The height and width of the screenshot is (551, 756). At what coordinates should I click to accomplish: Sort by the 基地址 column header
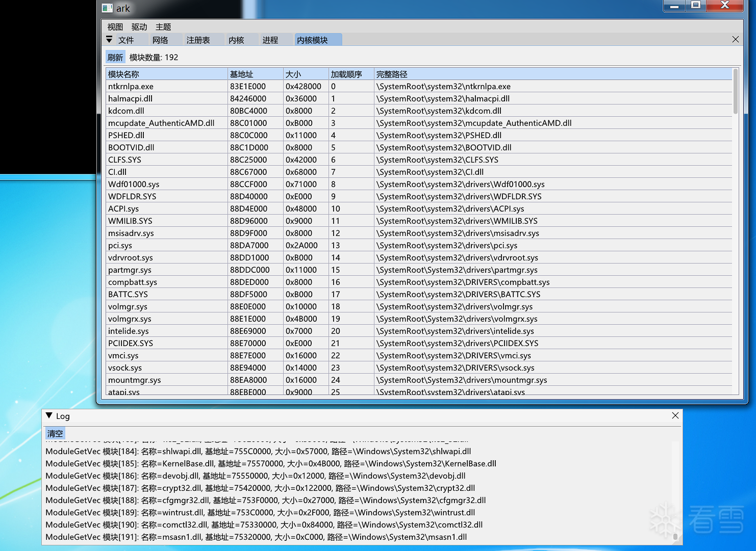(256, 74)
